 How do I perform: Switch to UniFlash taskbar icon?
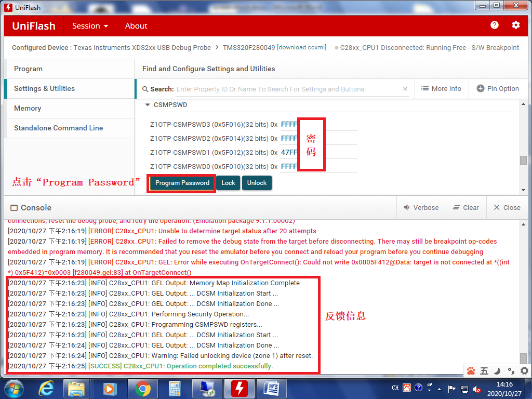(x=239, y=389)
